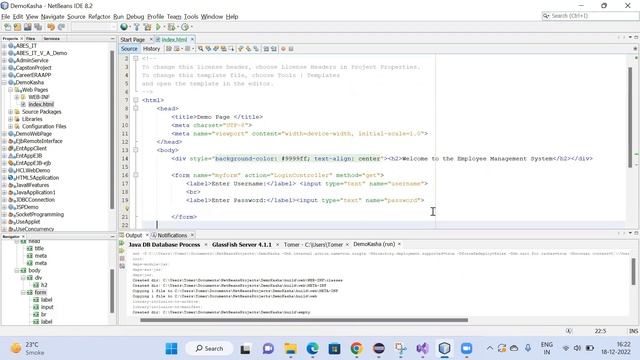Screen dimensions: 640x360
Task: Switch to the Files panel tab
Action: (x=31, y=38)
